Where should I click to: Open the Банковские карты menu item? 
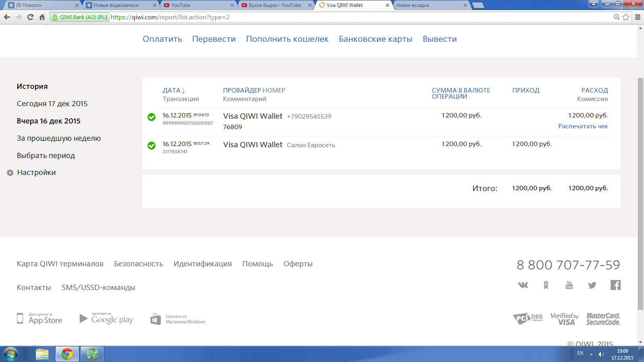[376, 39]
